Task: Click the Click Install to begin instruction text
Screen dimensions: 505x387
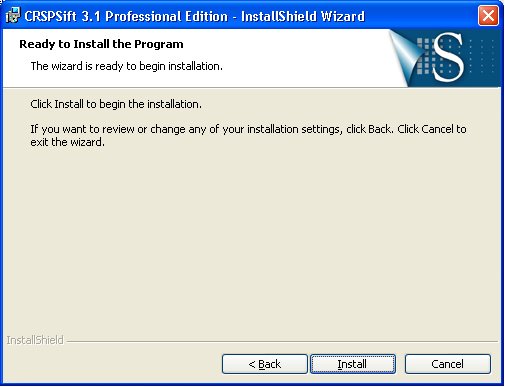Action: (x=116, y=104)
